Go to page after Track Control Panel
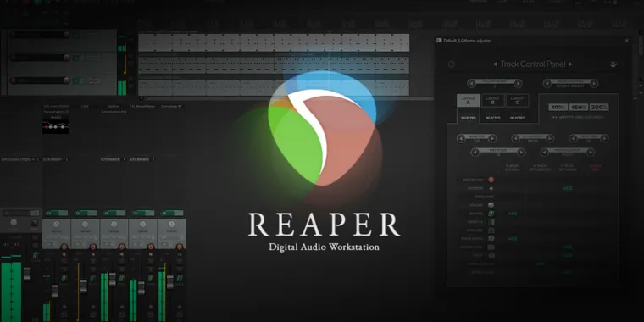Screen dimensions: 644x322 (x=570, y=64)
